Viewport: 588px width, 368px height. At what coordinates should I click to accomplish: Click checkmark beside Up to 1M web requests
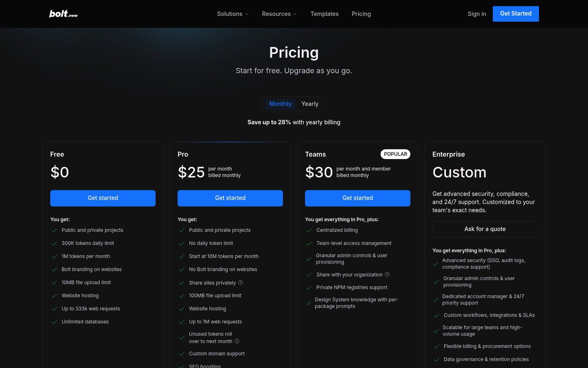point(182,322)
